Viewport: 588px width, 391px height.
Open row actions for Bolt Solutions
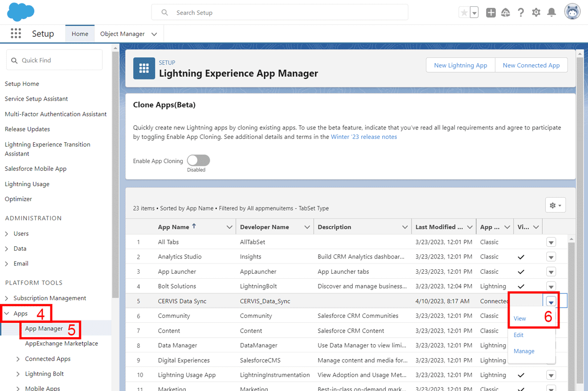tap(551, 286)
